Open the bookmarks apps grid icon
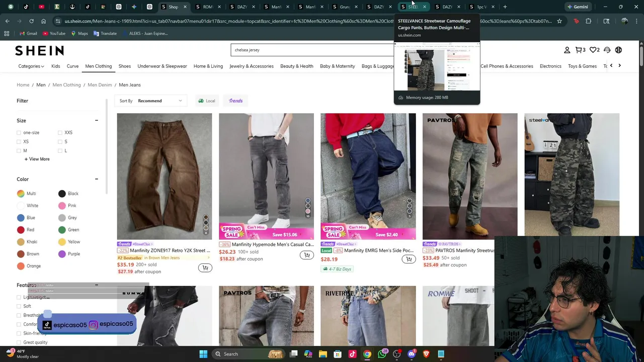The height and width of the screenshot is (362, 644). point(7,33)
